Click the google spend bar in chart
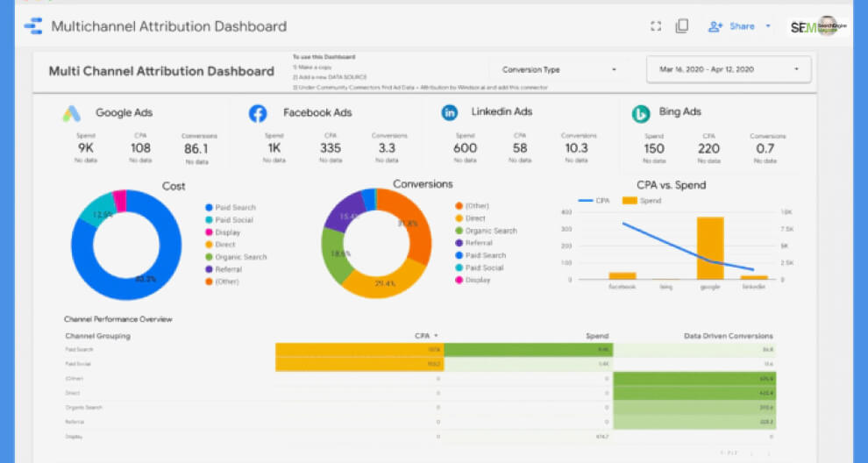This screenshot has height=463, width=868. [710, 248]
